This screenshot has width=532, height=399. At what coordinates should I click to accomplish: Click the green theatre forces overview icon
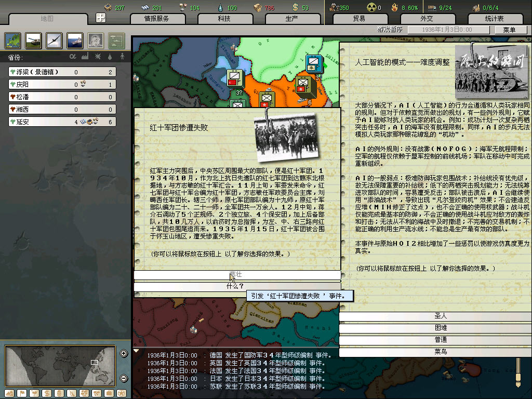click(x=116, y=41)
